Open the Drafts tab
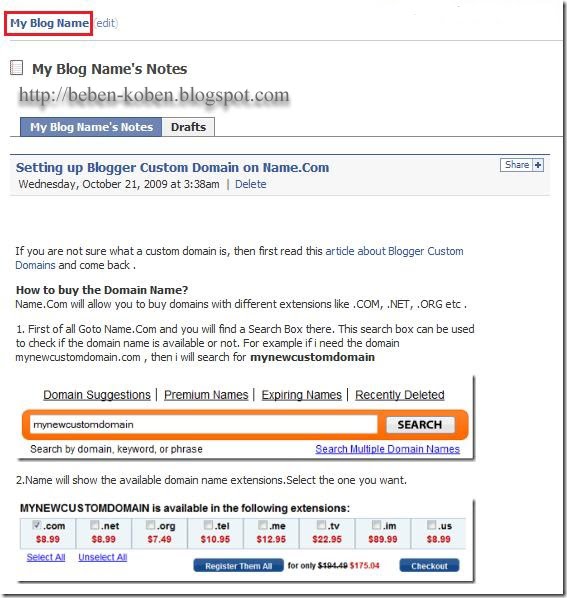This screenshot has height=598, width=567. click(188, 127)
